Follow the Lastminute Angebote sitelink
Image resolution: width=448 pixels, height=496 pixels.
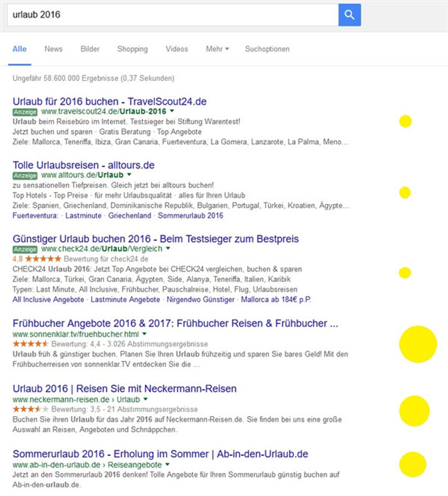tap(125, 300)
